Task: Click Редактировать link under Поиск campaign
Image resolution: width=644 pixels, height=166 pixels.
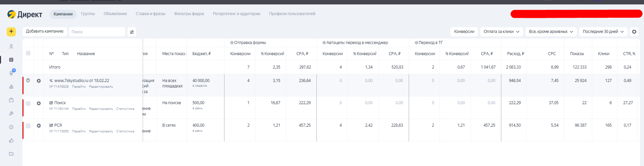Action: [101, 109]
